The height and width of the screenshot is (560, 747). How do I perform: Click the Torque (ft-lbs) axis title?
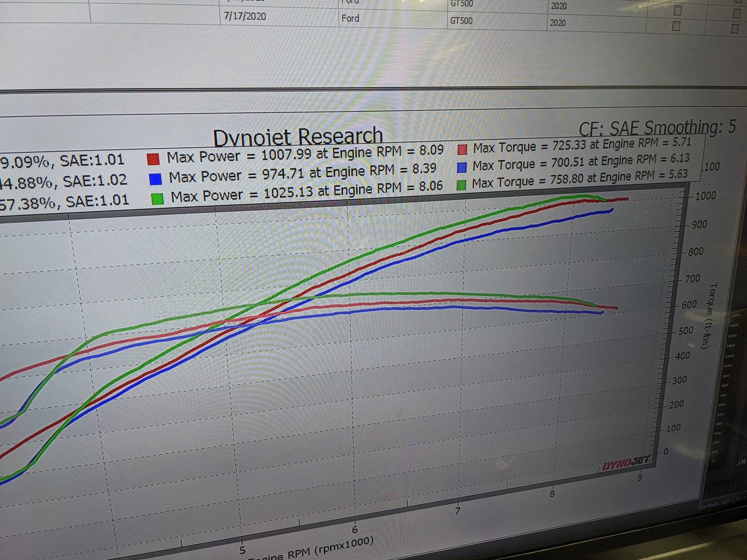pyautogui.click(x=710, y=316)
